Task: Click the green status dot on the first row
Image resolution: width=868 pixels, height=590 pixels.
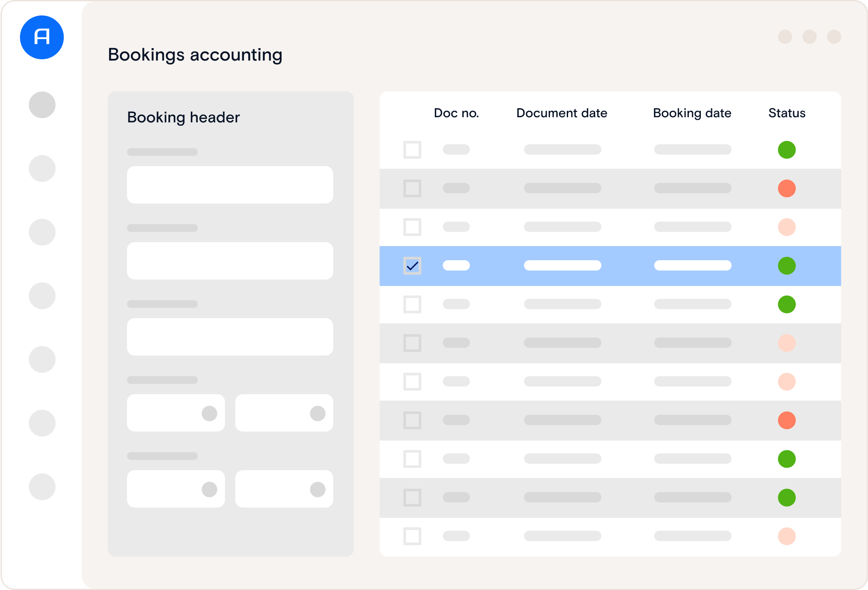Action: click(x=787, y=149)
